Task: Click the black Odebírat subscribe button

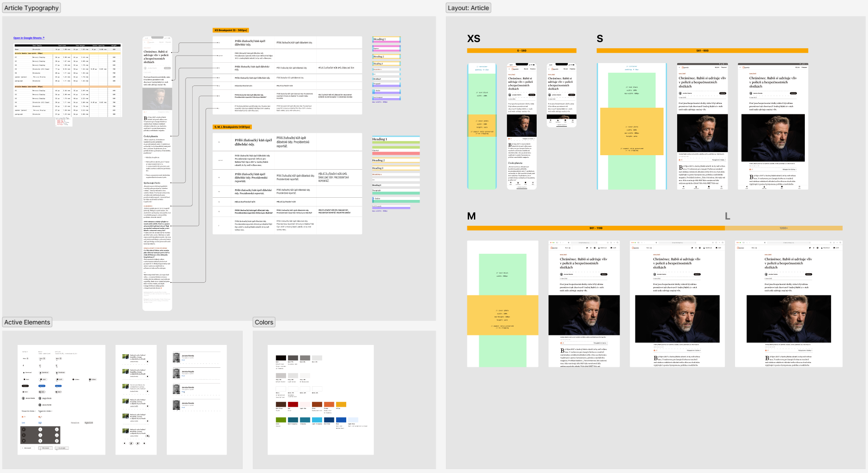Action: coord(25,386)
